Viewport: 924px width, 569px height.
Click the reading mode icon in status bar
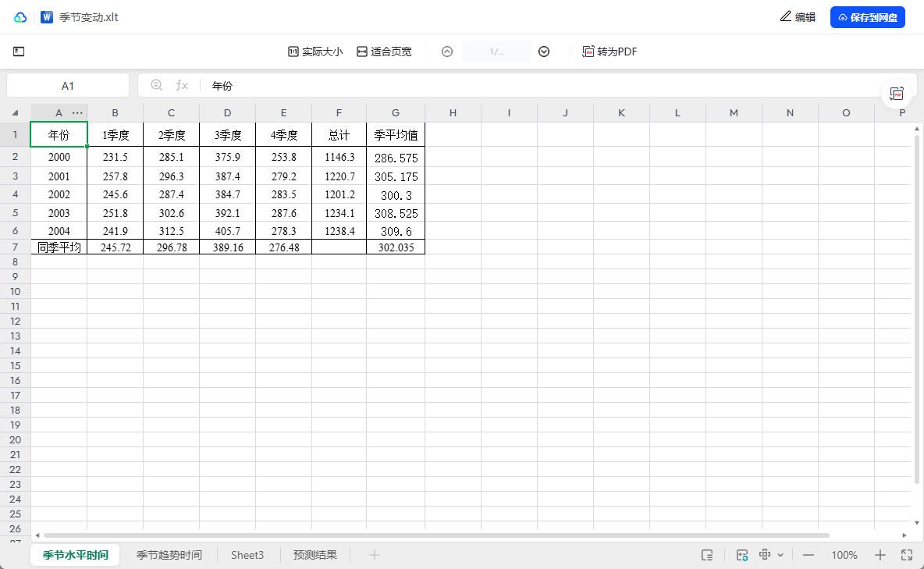point(707,555)
